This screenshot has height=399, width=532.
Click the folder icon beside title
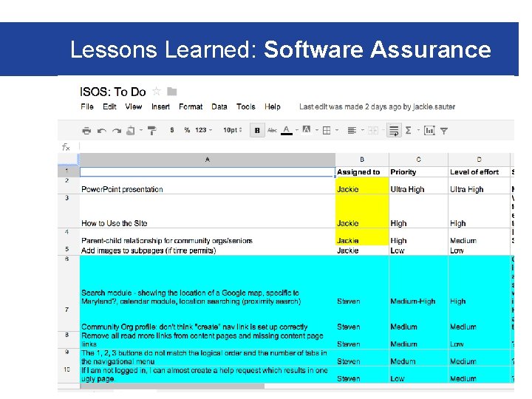(x=172, y=92)
